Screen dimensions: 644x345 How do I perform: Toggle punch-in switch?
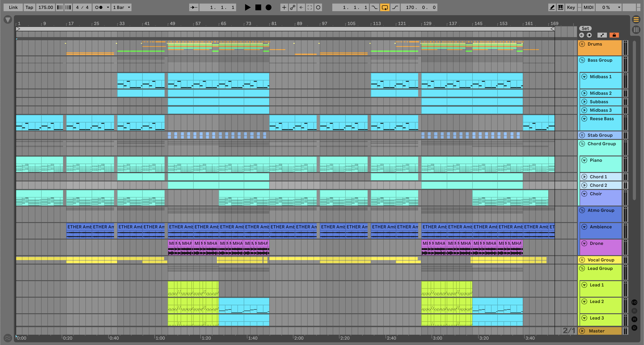(x=374, y=8)
